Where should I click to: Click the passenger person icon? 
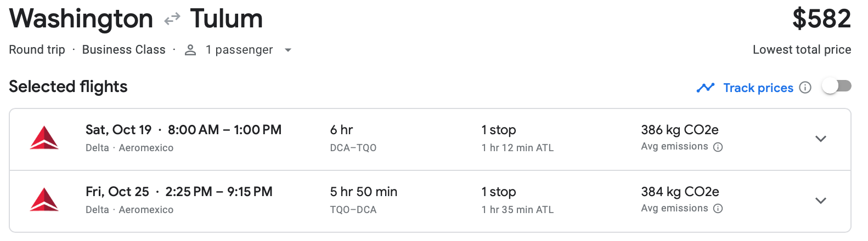point(190,50)
